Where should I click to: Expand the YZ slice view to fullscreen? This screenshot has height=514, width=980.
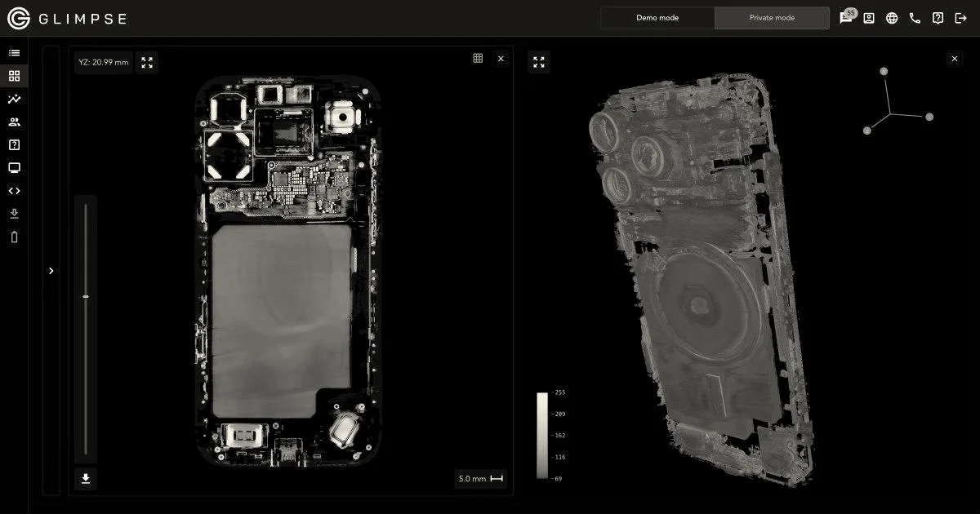[147, 62]
